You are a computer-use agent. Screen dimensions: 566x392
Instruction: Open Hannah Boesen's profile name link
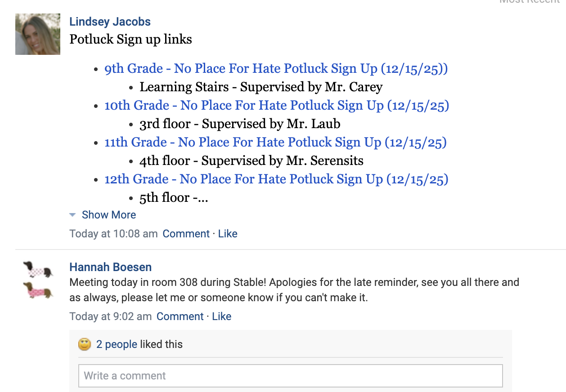click(110, 267)
